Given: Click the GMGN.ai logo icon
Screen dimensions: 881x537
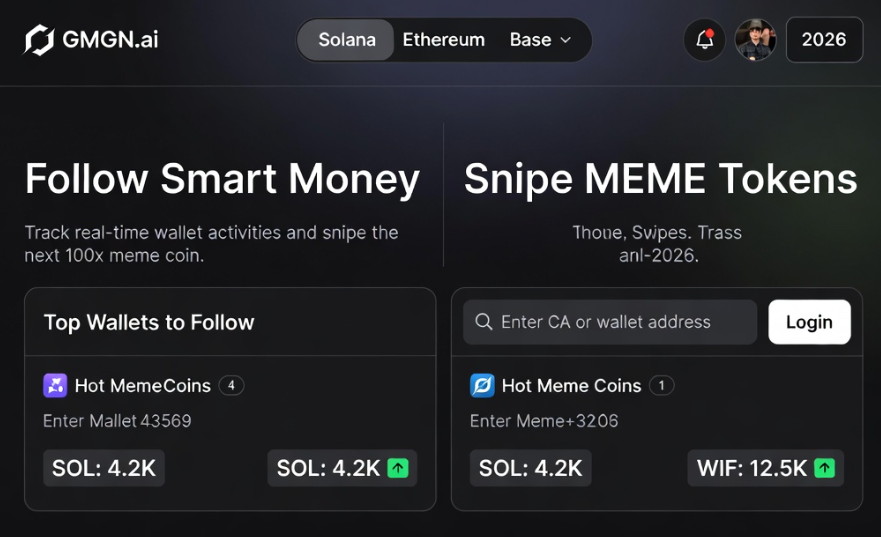Looking at the screenshot, I should (x=39, y=40).
